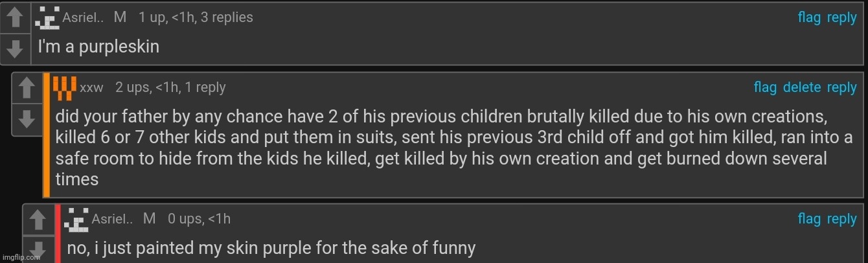Open Asriel.. profile from the top comment
The width and height of the screenshot is (868, 263).
[84, 18]
